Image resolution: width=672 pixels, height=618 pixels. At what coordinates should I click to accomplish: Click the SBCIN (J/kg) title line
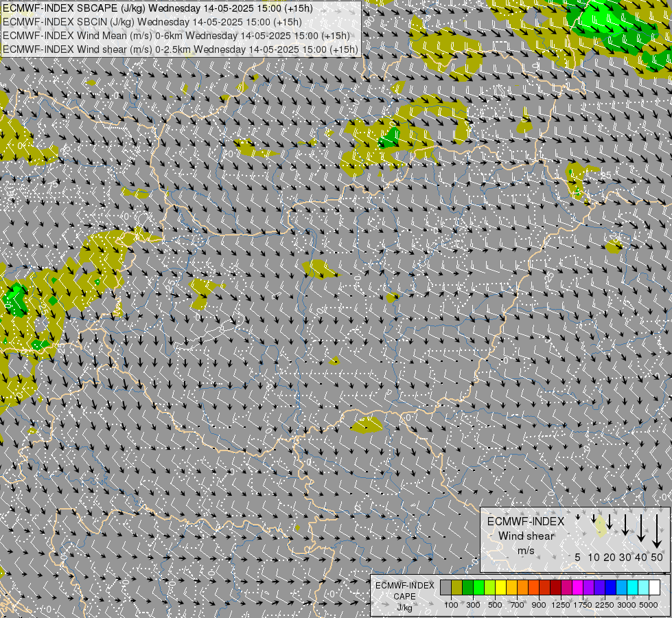click(152, 22)
